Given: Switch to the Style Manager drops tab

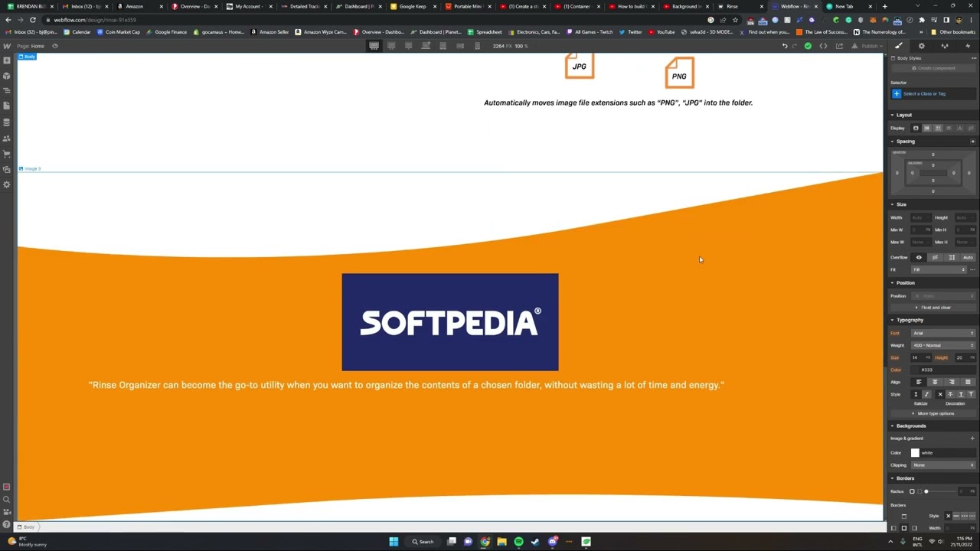Looking at the screenshot, I should [944, 46].
